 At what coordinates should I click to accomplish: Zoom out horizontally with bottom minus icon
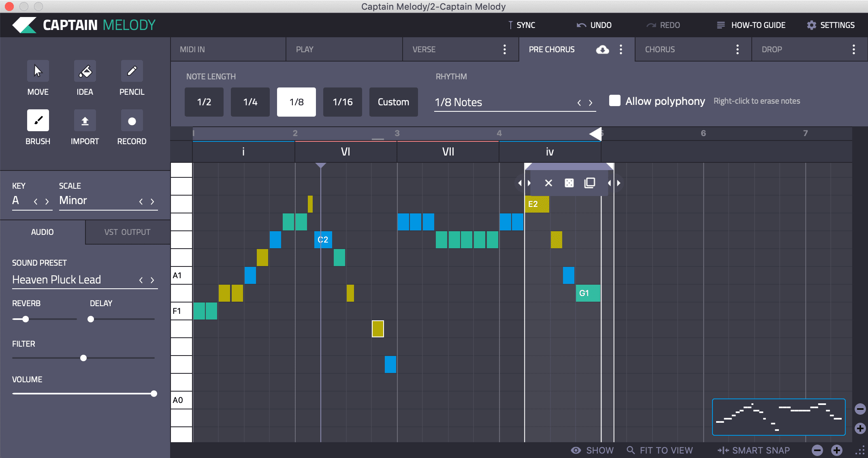(x=817, y=450)
